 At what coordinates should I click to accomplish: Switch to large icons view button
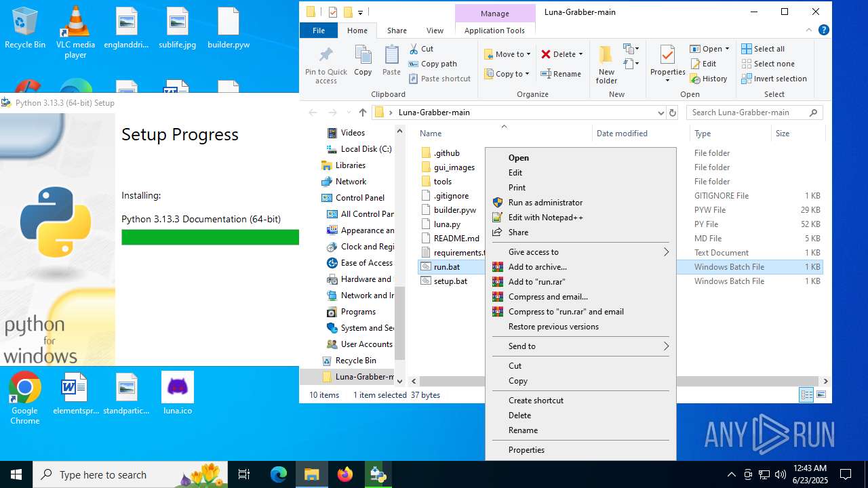tap(821, 394)
